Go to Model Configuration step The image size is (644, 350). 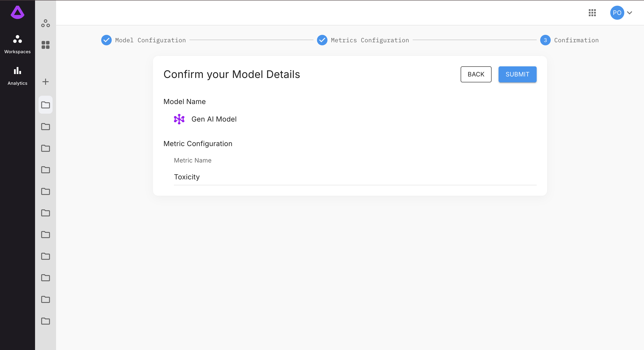pyautogui.click(x=143, y=40)
